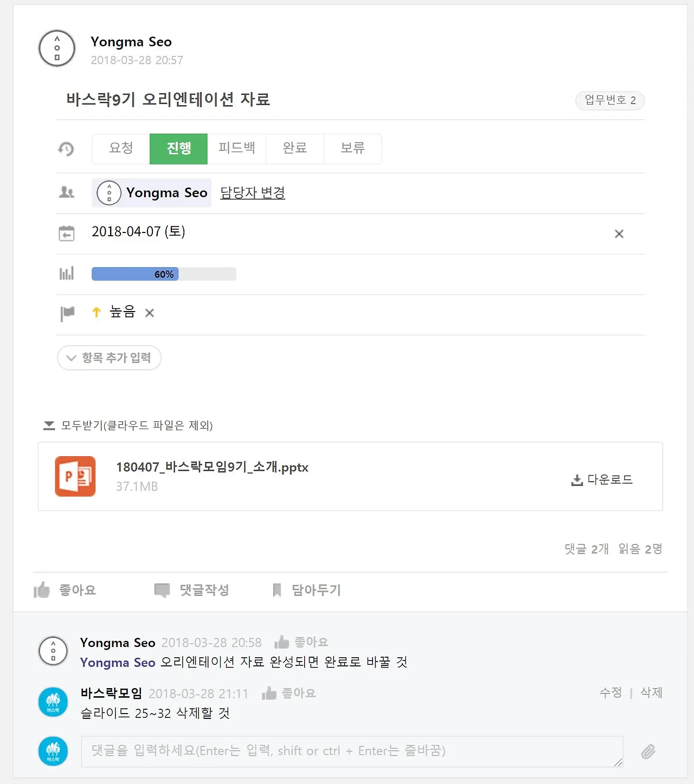
Task: Click the priority flag icon
Action: pyautogui.click(x=67, y=313)
